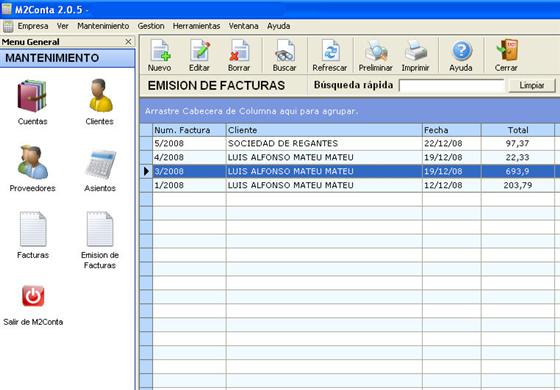Sort by Cliente column header
Viewport: 560px width, 390px height.
coord(324,130)
